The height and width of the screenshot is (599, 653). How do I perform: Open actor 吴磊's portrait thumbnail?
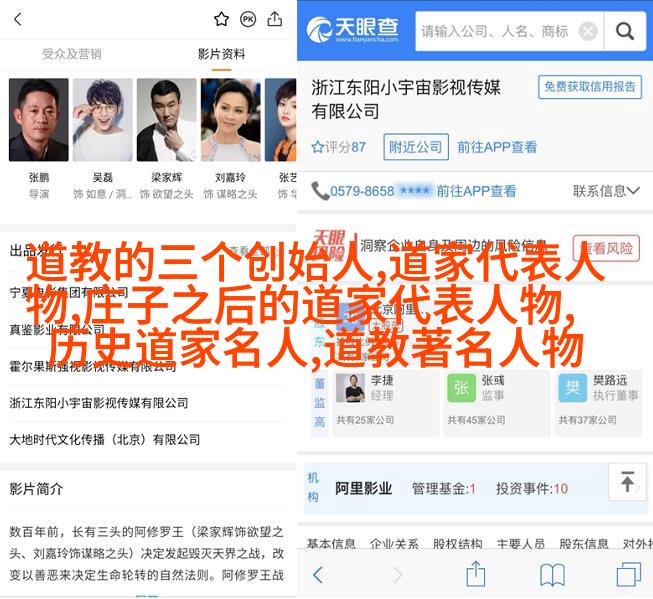click(x=102, y=120)
